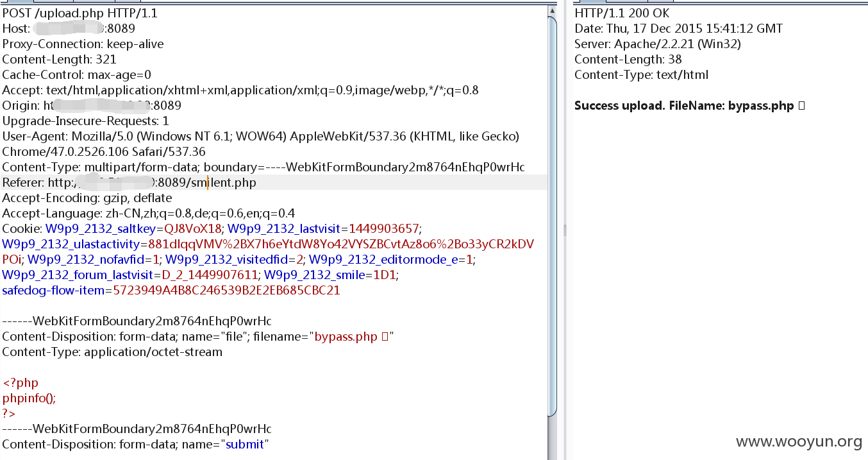This screenshot has width=868, height=460.
Task: Click 'Server: Apache/2.2.21 (Win32)' response header
Action: tap(658, 44)
